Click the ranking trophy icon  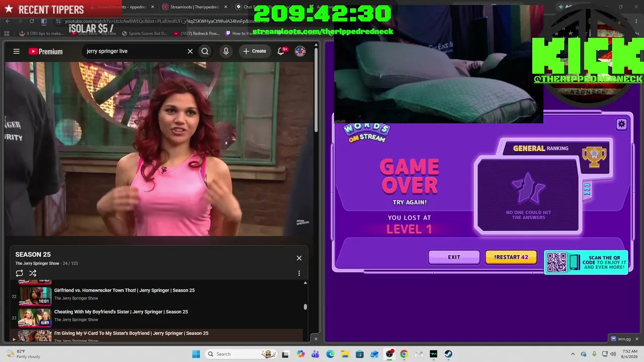point(594,156)
